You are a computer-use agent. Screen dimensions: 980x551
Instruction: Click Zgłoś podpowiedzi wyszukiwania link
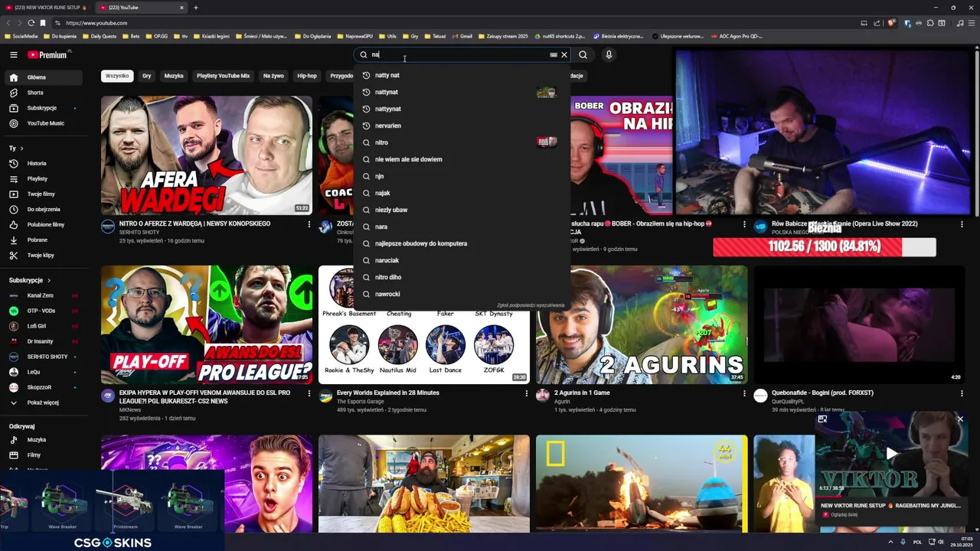pyautogui.click(x=531, y=305)
